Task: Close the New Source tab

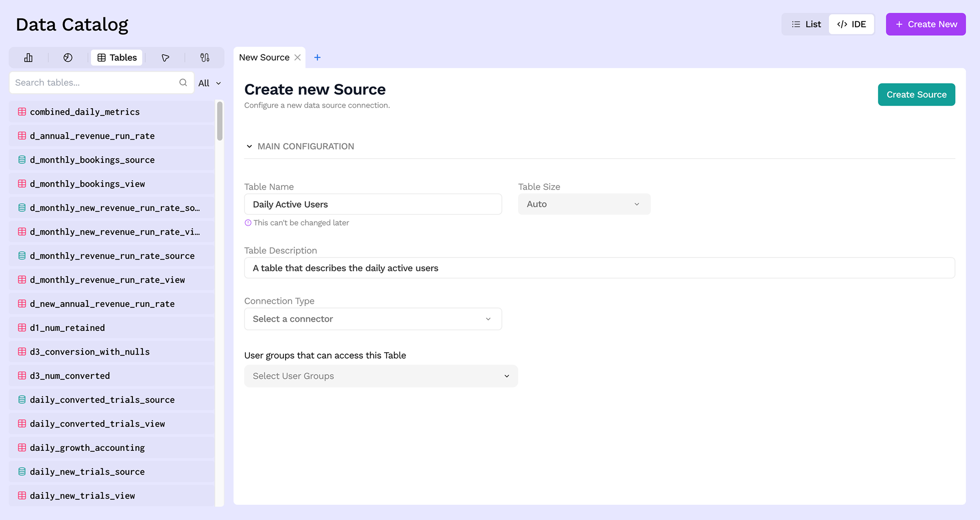Action: pyautogui.click(x=298, y=58)
